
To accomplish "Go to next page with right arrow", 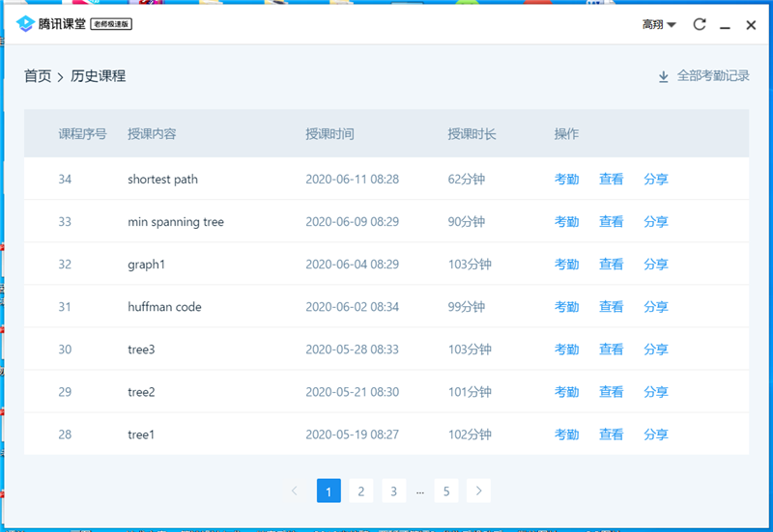I will pyautogui.click(x=478, y=491).
